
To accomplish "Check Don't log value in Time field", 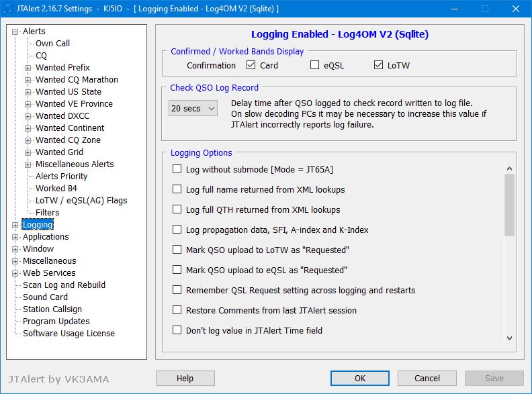I will 177,330.
